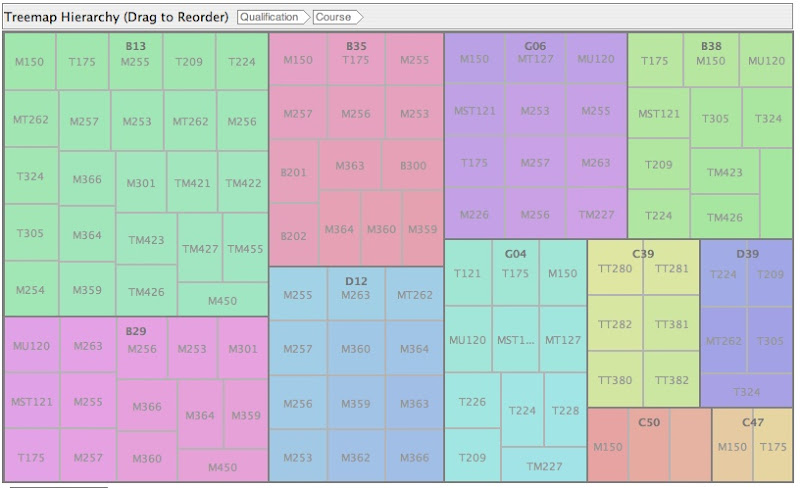Select the TT381 course cell

coord(671,325)
